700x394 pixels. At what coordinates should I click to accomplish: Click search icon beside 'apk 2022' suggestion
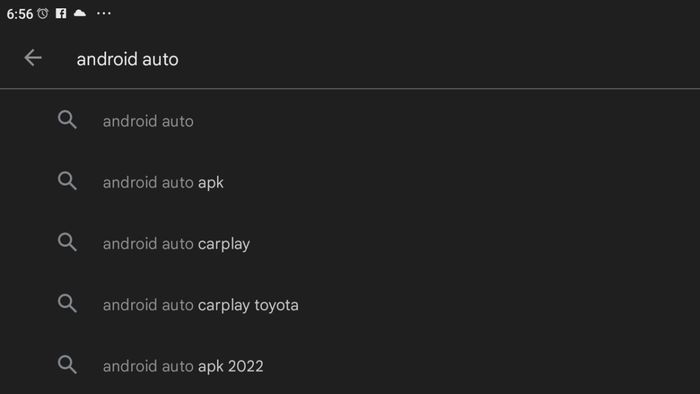[67, 365]
